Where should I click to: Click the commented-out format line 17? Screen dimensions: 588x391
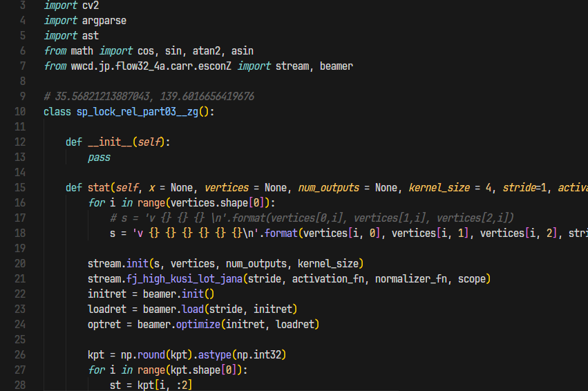point(311,218)
